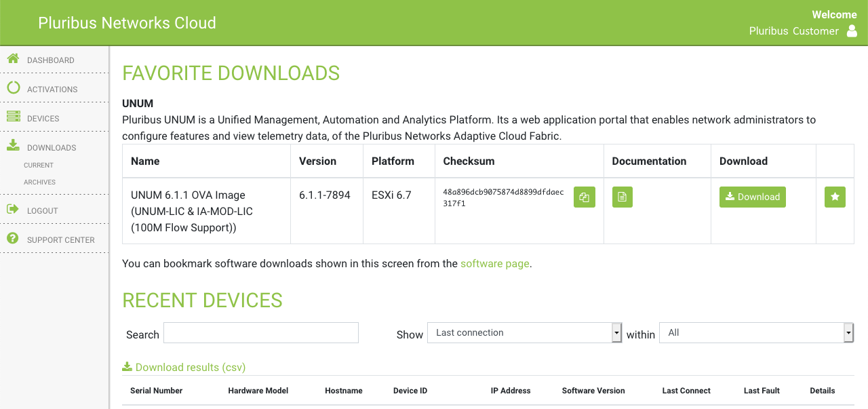Open Support Center from the sidebar
The width and height of the screenshot is (868, 409).
coord(61,240)
